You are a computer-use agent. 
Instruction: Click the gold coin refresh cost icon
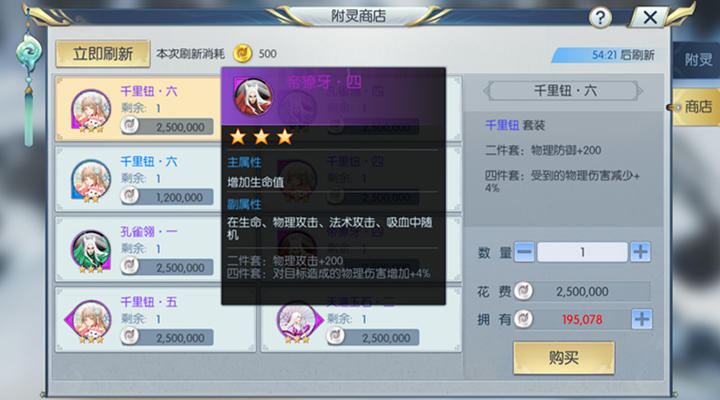coord(242,54)
